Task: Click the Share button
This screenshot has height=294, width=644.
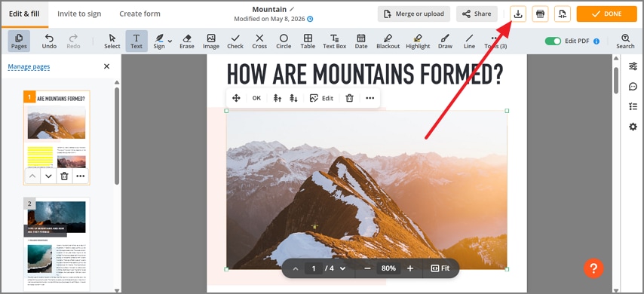Action: (477, 14)
